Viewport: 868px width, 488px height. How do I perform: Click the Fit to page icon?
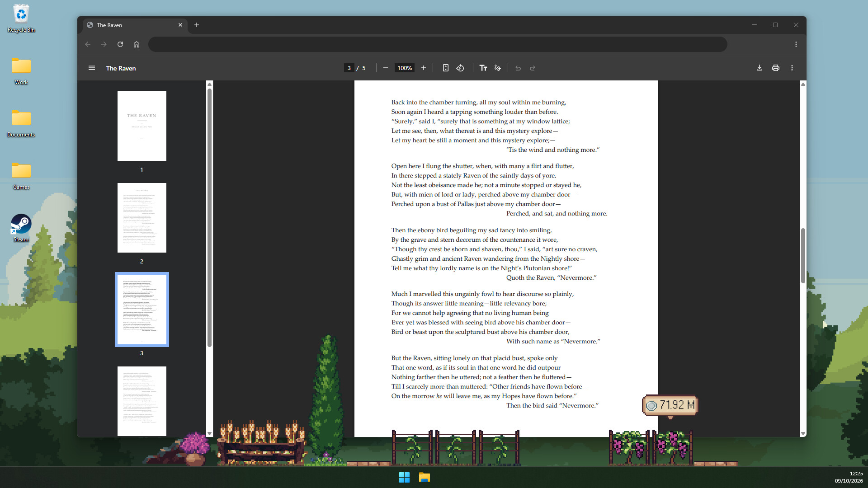point(446,68)
